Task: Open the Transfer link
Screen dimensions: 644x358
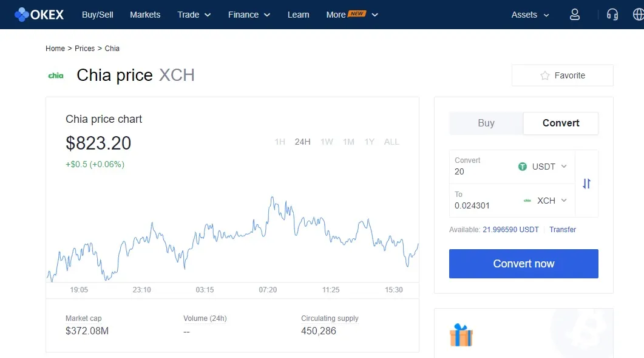Action: pos(563,229)
